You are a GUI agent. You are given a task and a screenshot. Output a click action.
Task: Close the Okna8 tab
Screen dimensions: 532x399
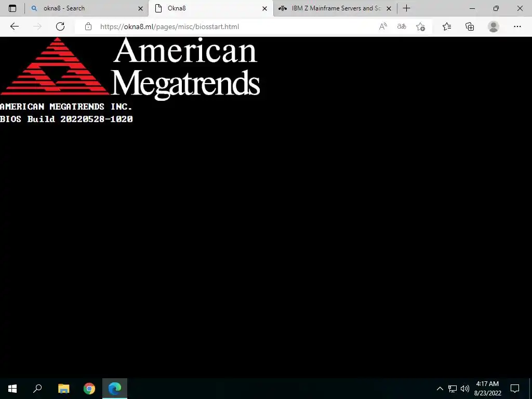[264, 8]
